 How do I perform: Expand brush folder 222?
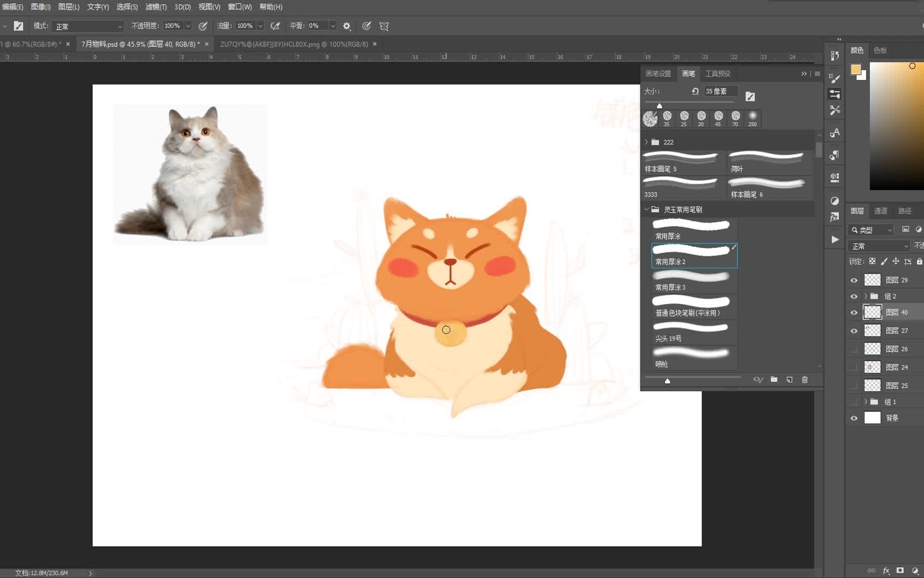(x=646, y=142)
